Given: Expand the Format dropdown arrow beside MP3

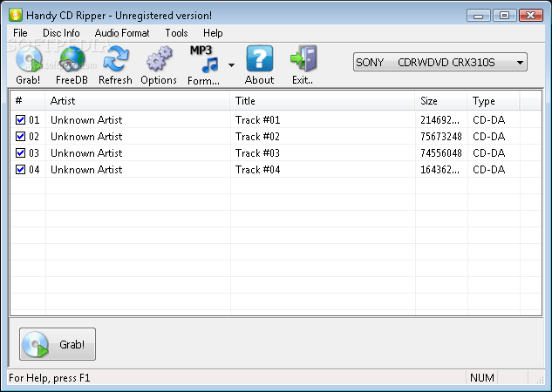Looking at the screenshot, I should [231, 65].
